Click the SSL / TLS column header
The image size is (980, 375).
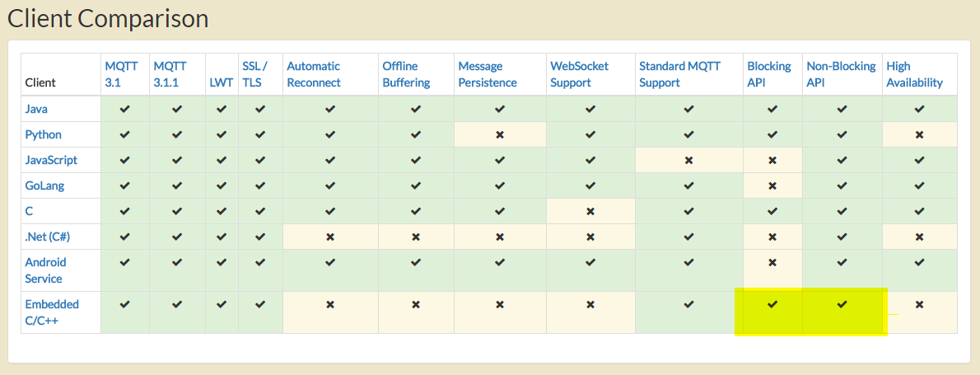[254, 74]
